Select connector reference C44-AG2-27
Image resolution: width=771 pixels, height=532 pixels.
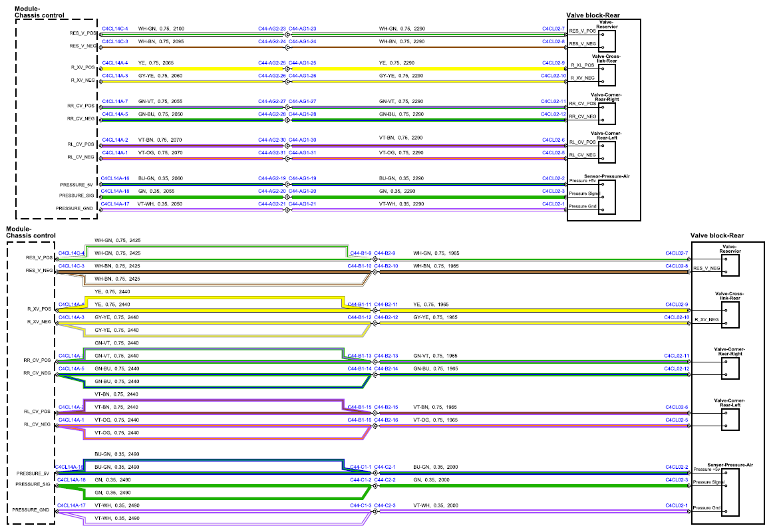(272, 102)
